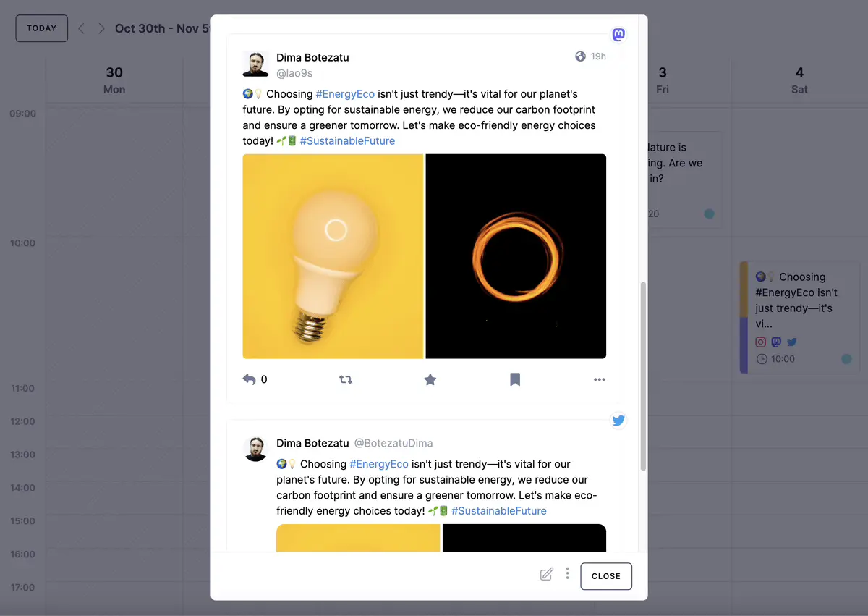Open the fire ring image thumbnail
Viewport: 868px width, 616px height.
coord(516,256)
